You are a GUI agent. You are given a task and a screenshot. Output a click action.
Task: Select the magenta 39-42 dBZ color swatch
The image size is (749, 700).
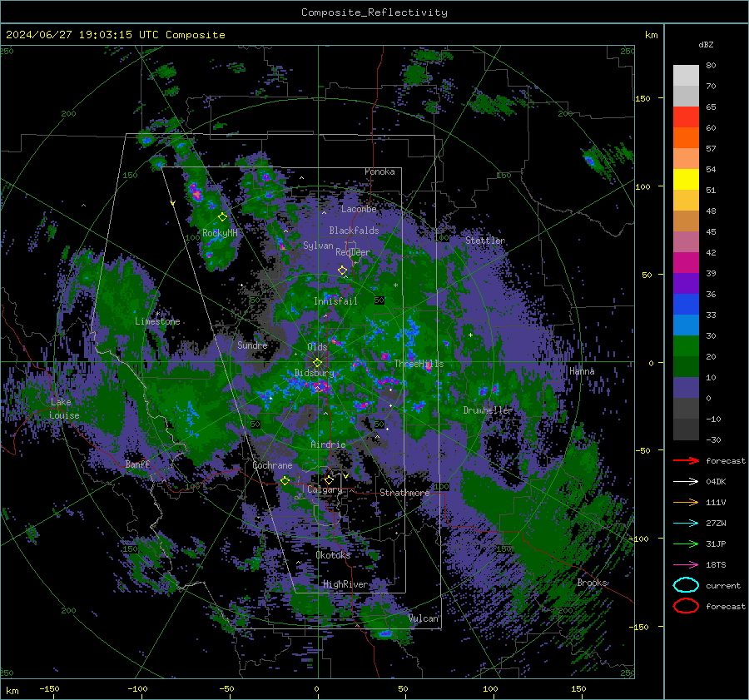point(686,262)
